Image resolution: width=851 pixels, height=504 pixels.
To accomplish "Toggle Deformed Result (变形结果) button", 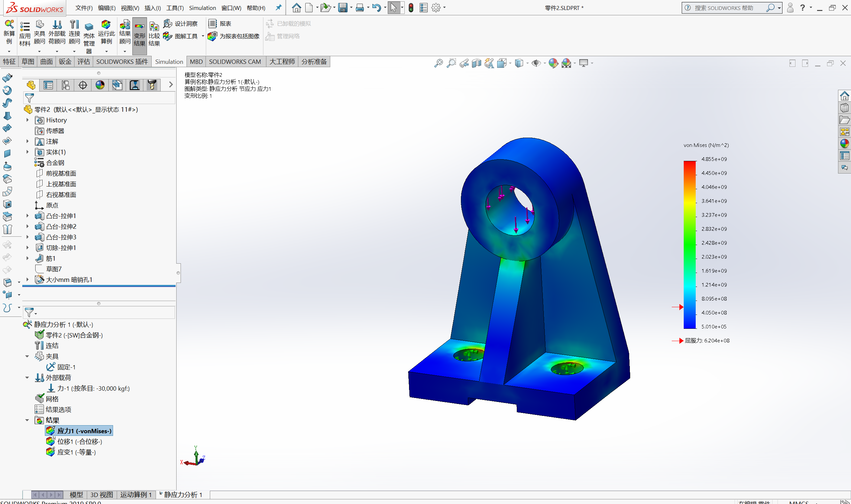I will [x=140, y=36].
